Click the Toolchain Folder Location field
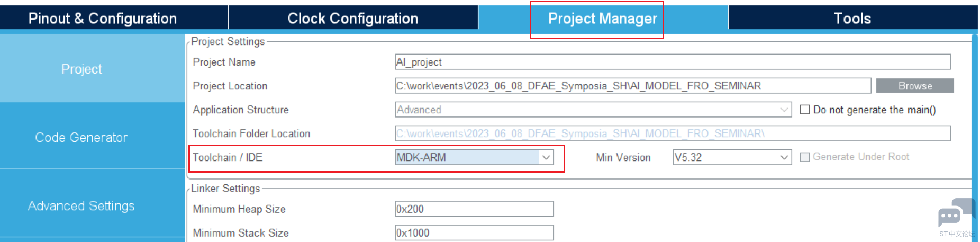 (673, 133)
